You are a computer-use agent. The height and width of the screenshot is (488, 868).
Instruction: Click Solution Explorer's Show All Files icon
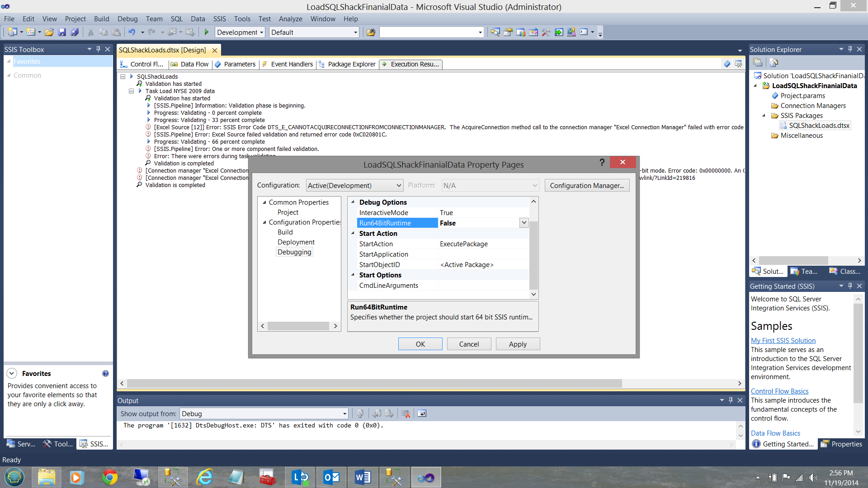tap(774, 62)
